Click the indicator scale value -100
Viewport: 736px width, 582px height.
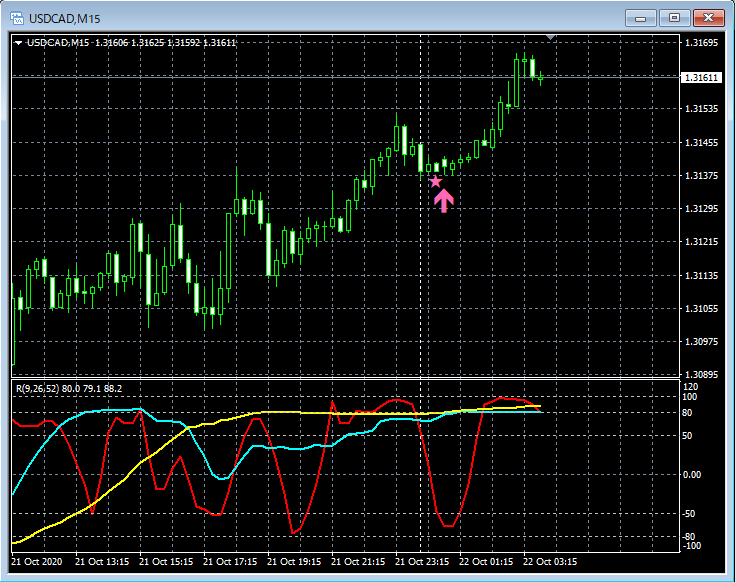pyautogui.click(x=691, y=546)
